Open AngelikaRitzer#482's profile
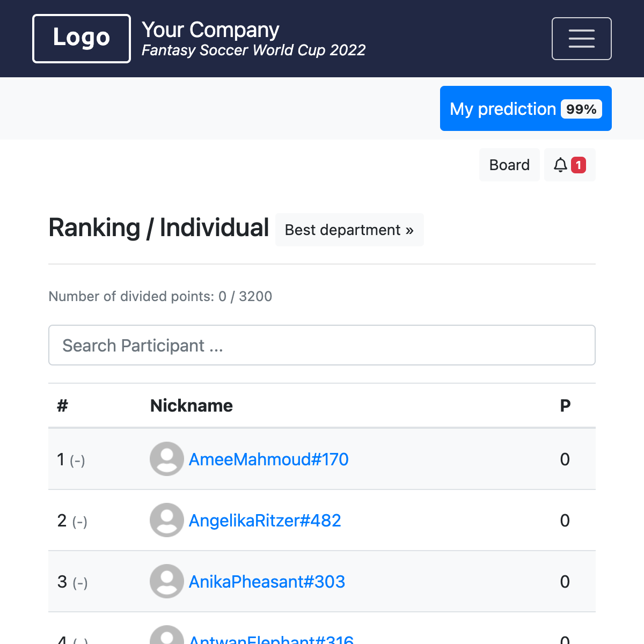Viewport: 644px width, 644px height. tap(265, 521)
